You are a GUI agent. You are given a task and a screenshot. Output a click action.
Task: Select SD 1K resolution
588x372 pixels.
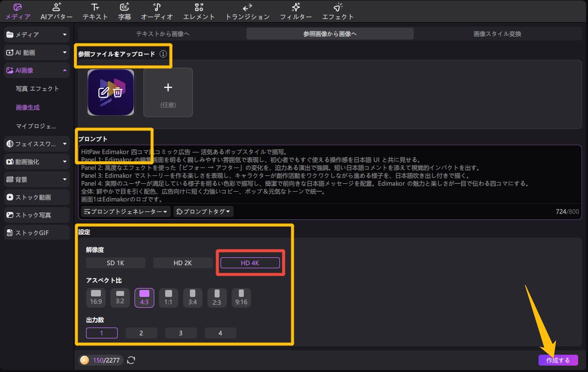click(116, 262)
